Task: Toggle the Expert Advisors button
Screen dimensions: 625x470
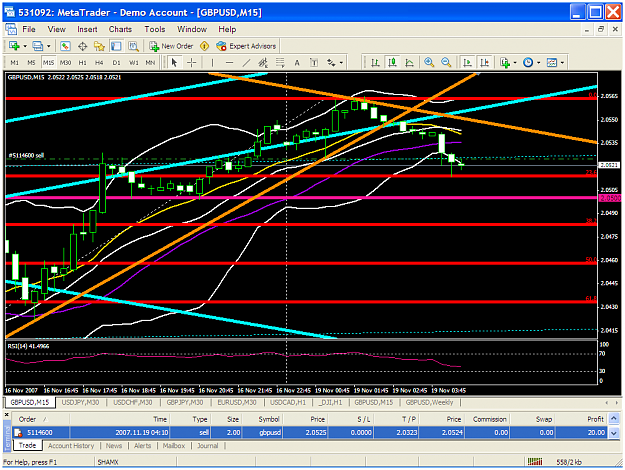Action: click(246, 46)
